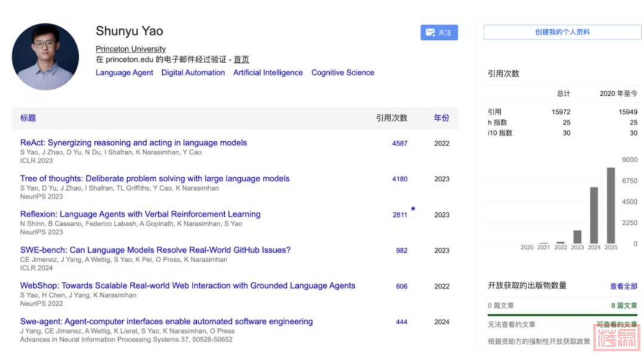The width and height of the screenshot is (644, 354).
Task: Click the envelope Follow (关注) button
Action: tap(439, 33)
